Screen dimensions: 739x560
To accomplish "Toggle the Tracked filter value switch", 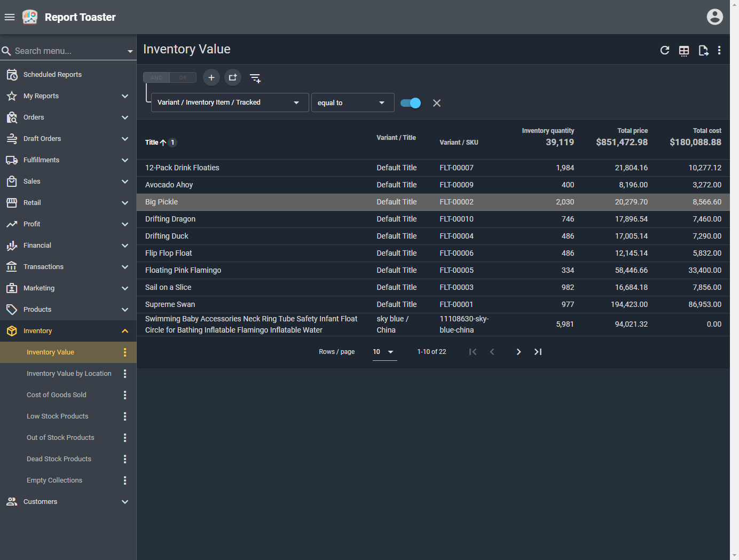I will [411, 103].
